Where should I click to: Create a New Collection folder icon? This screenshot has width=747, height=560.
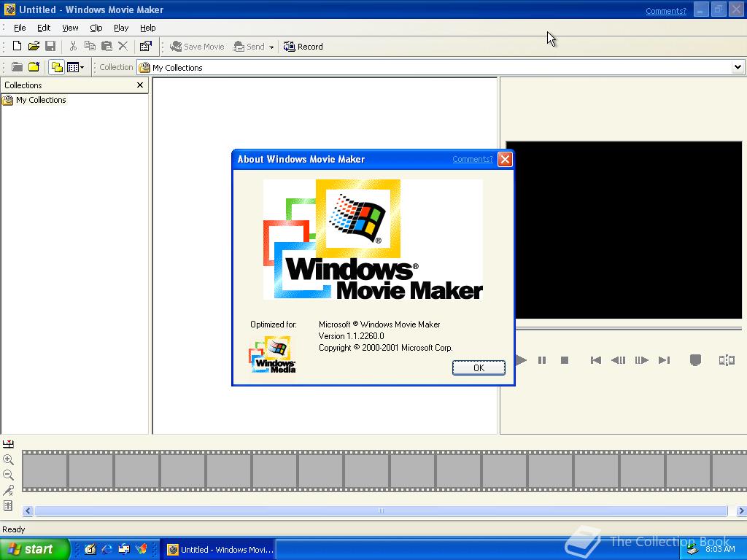[34, 67]
